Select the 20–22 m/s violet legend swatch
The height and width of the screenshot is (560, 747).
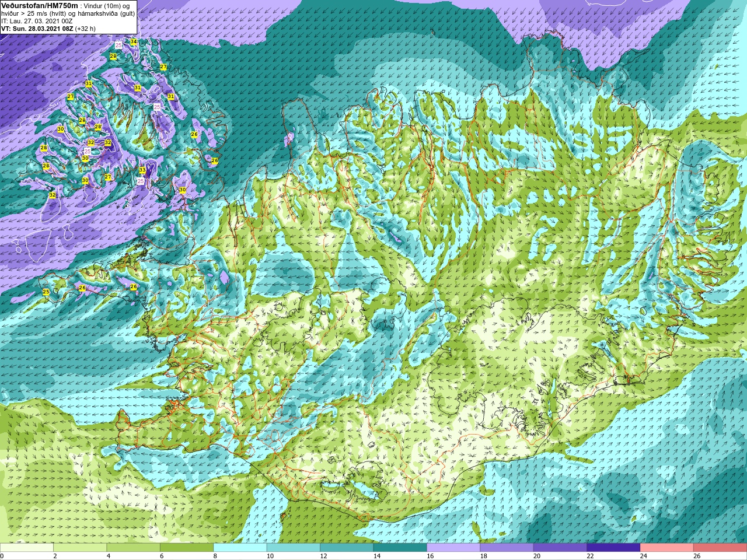[560, 548]
